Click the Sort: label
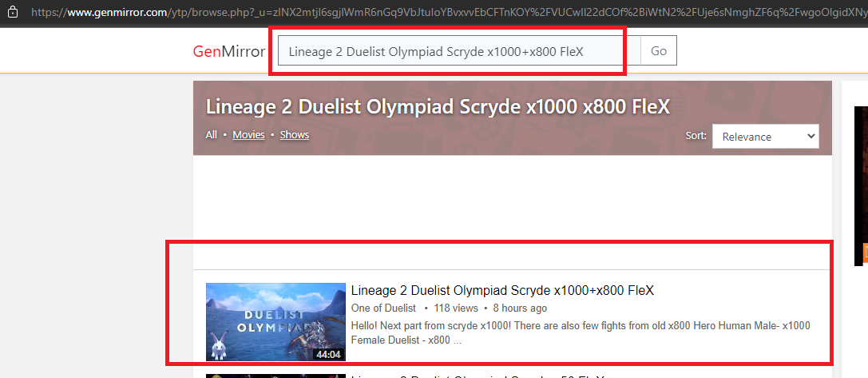Image resolution: width=868 pixels, height=378 pixels. click(x=696, y=136)
